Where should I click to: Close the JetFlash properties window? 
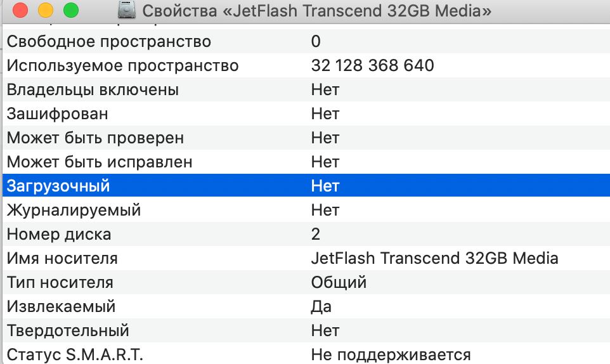(x=20, y=10)
